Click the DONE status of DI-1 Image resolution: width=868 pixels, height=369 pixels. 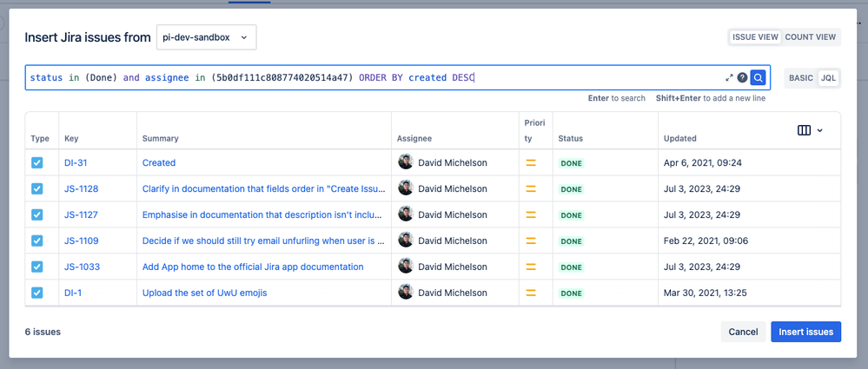click(x=572, y=293)
